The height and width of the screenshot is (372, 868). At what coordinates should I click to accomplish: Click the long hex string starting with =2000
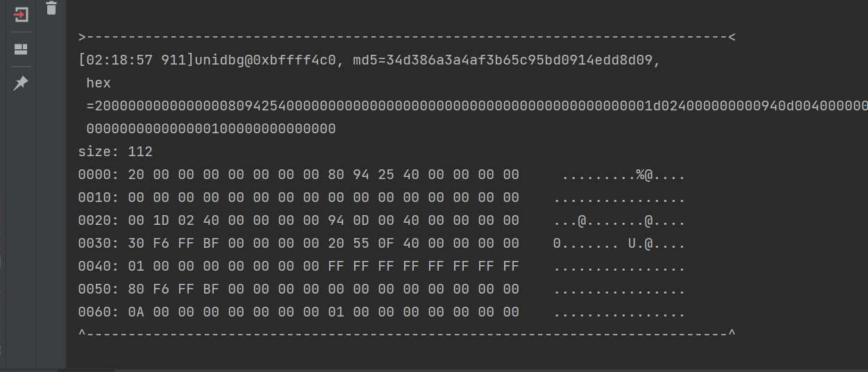click(479, 106)
